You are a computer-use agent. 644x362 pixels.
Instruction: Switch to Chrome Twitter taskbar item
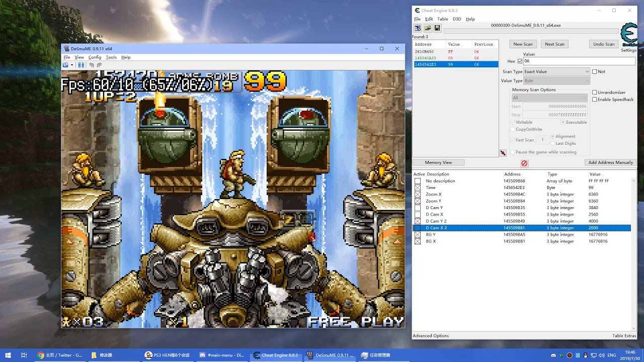(x=59, y=355)
